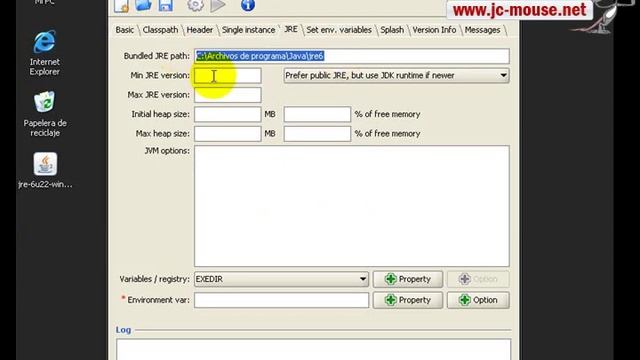This screenshot has height=360, width=640.
Task: Click inside the Log output area
Action: (313, 349)
